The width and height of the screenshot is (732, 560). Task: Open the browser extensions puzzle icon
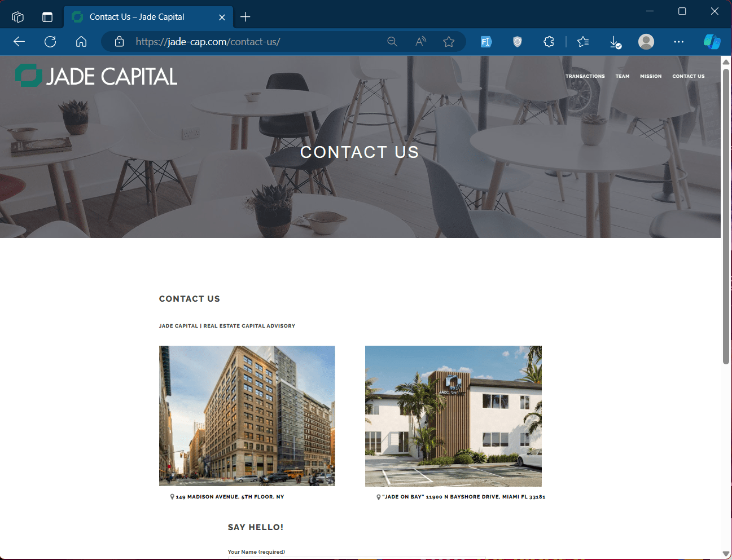click(x=549, y=42)
